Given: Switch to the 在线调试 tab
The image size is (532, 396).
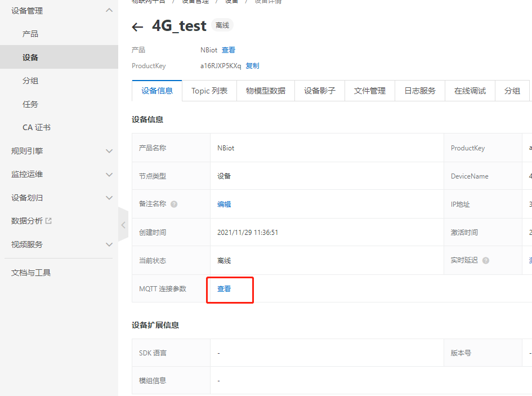Looking at the screenshot, I should click(470, 91).
